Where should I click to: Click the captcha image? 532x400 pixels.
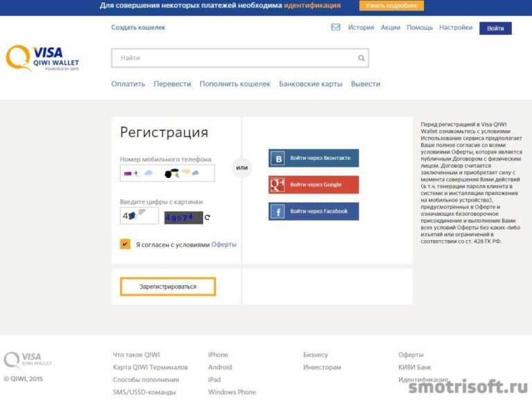[184, 217]
